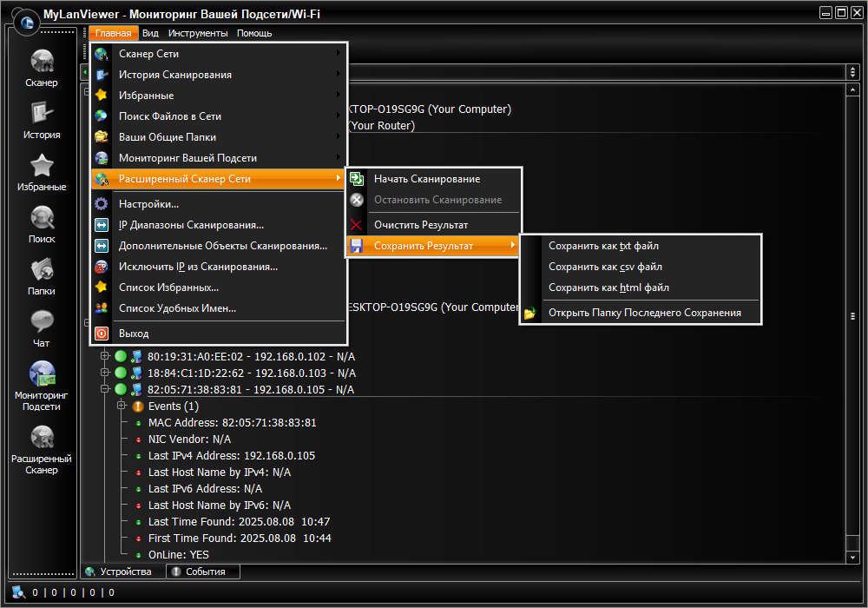The image size is (868, 608).
Task: Expand the 80:19:31:A0:EE:02 device node
Action: tap(105, 356)
